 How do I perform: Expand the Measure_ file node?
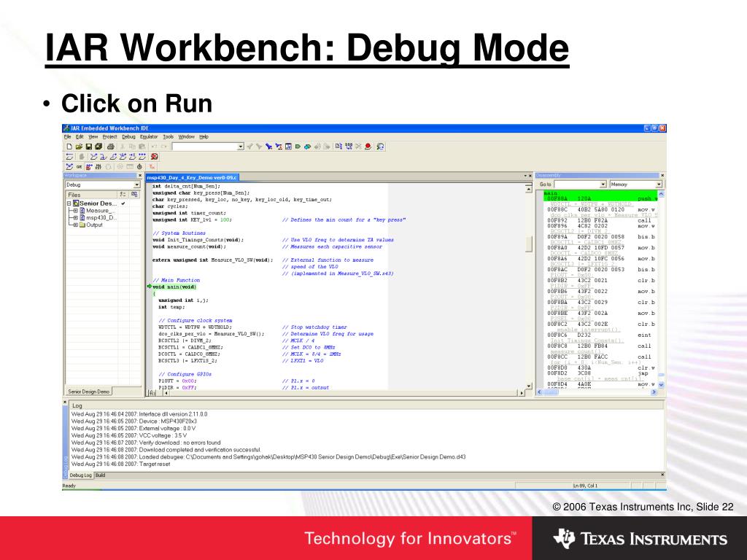[75, 211]
